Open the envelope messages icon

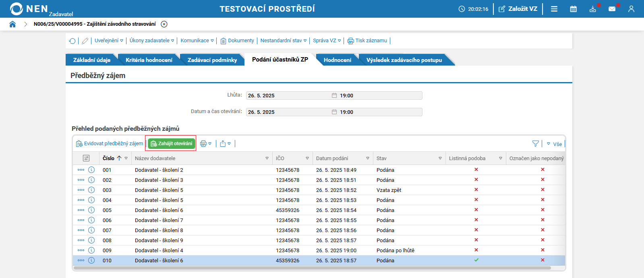612,9
